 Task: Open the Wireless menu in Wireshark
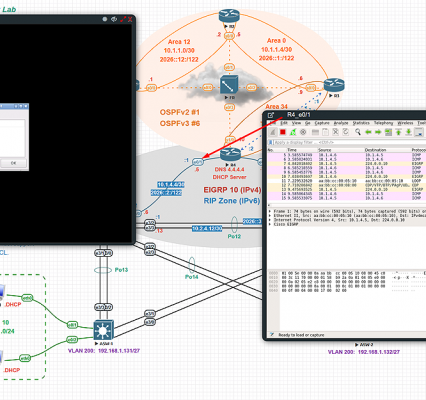pos(405,123)
